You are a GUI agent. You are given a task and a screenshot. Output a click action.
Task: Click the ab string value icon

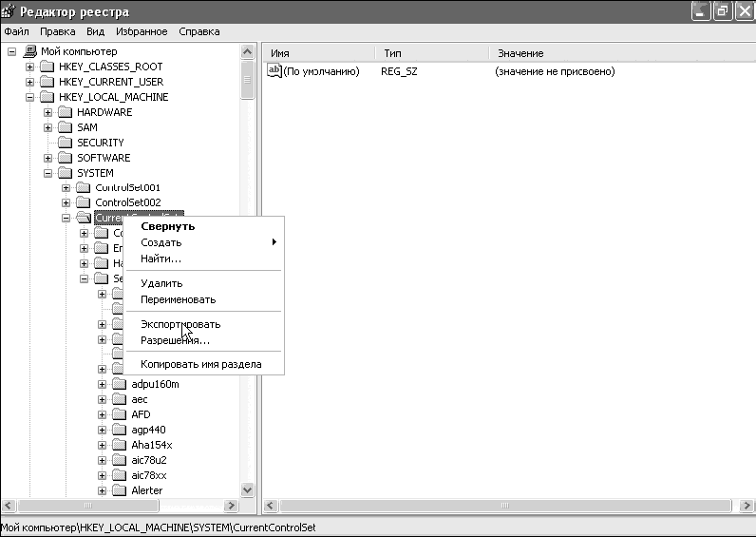(x=274, y=71)
